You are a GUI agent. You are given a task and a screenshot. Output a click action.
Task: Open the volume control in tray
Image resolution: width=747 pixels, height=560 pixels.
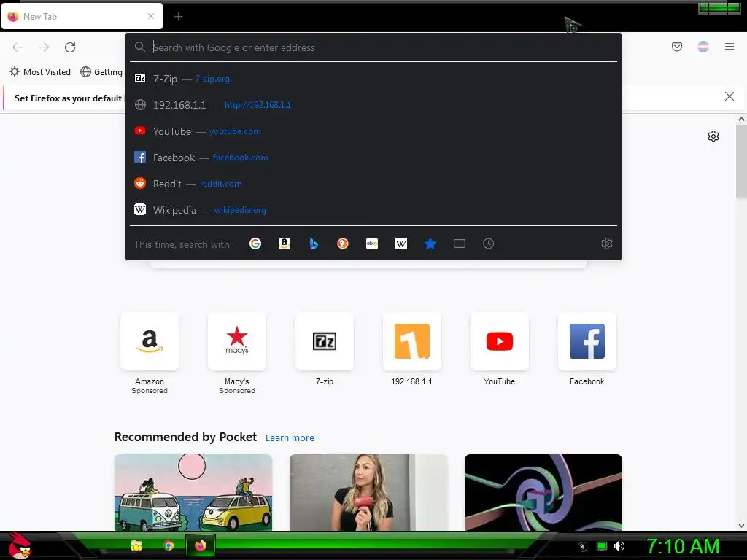[x=619, y=546]
